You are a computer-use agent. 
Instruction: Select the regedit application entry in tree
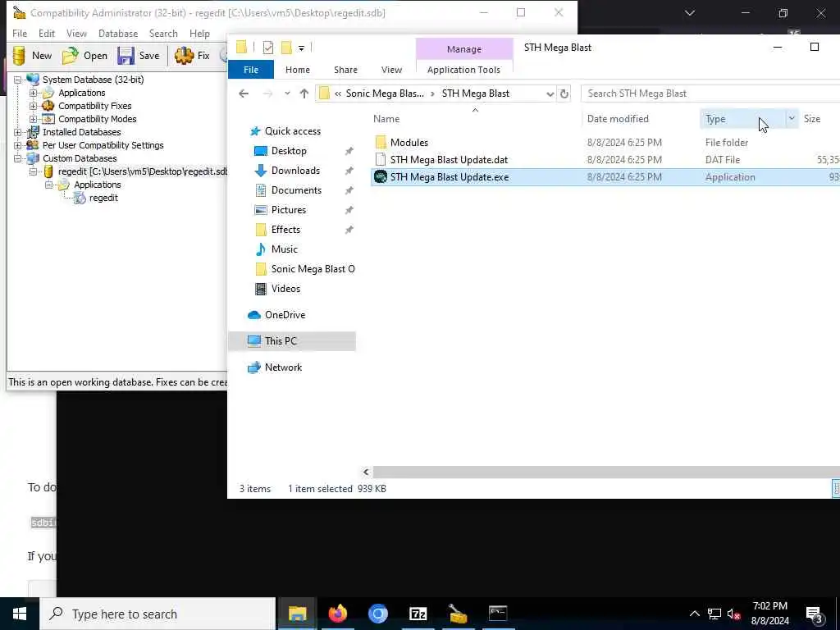click(103, 198)
